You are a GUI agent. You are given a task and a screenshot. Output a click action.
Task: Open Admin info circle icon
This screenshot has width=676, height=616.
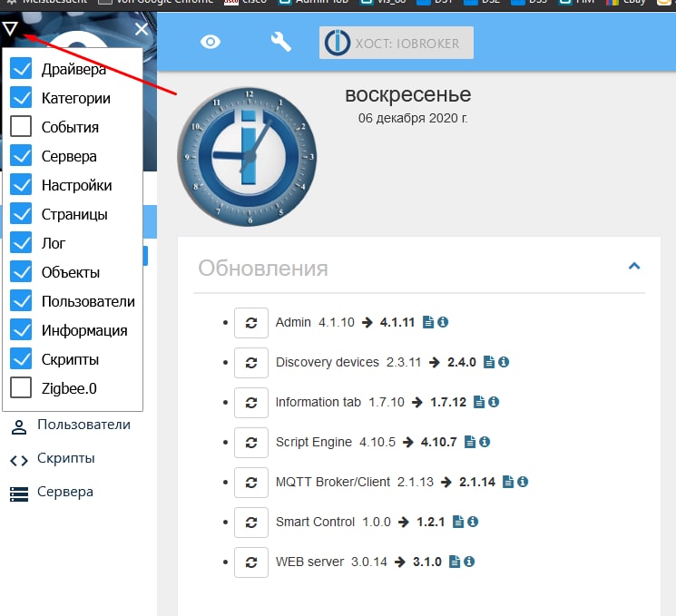pos(443,322)
